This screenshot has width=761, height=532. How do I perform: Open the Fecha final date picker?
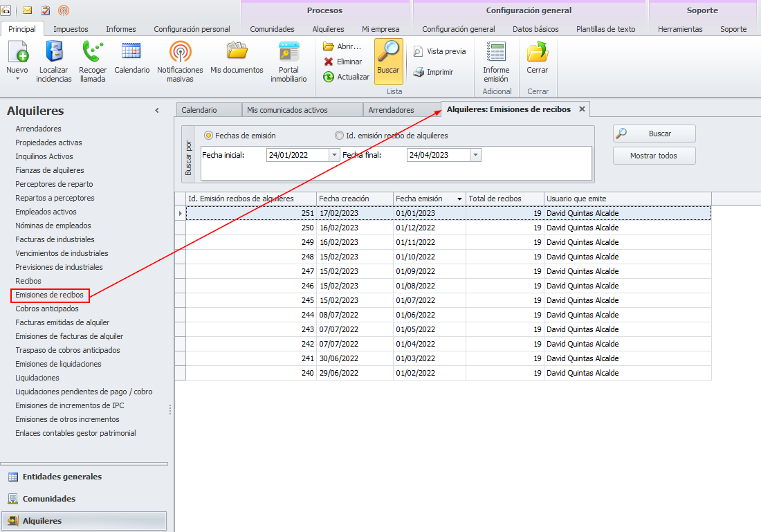(x=475, y=156)
